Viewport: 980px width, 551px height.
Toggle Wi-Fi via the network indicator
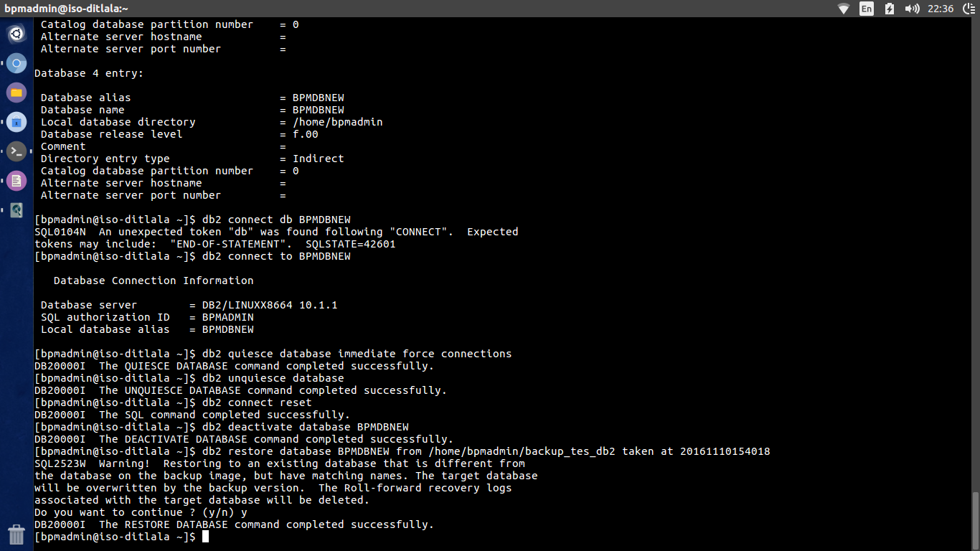coord(844,9)
